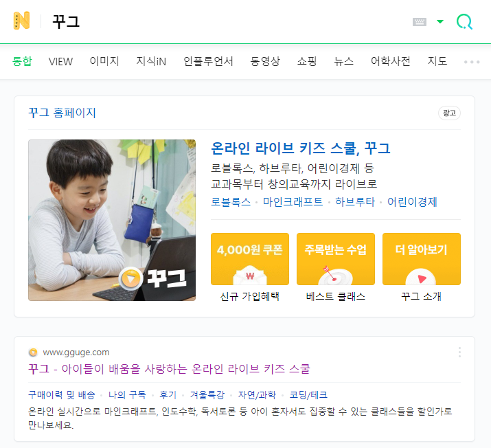This screenshot has width=491, height=448.
Task: Open the 꾸그 홈페이지 header link
Action: coord(62,113)
